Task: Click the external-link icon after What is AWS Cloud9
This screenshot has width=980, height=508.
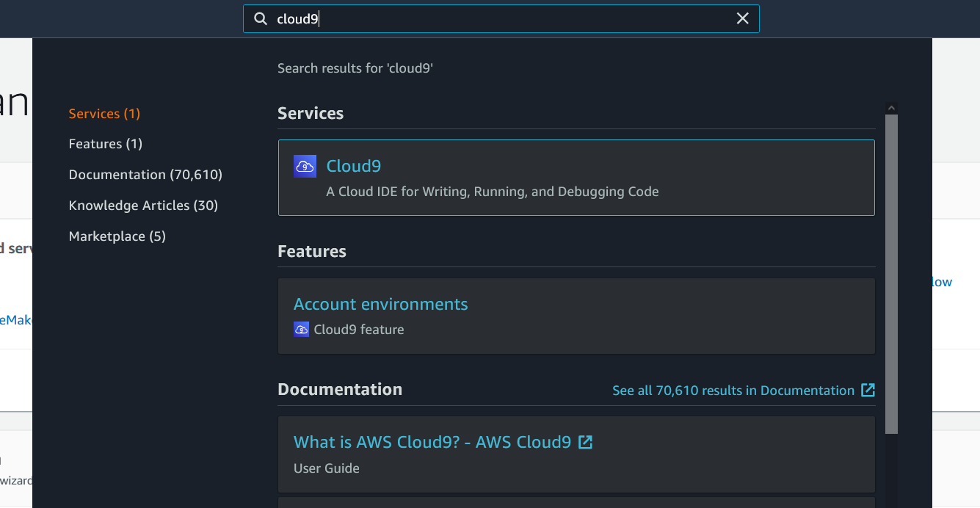Action: 586,442
